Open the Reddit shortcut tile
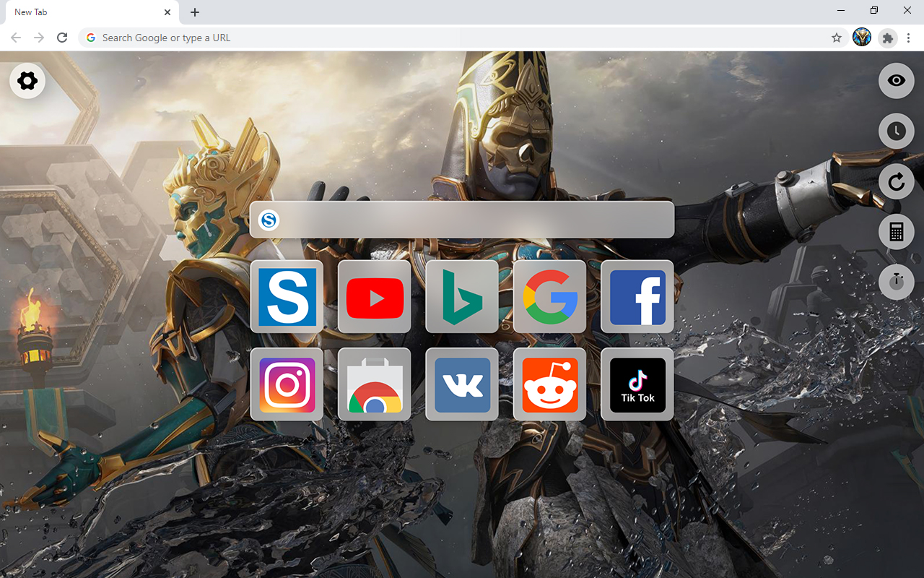 click(x=550, y=384)
